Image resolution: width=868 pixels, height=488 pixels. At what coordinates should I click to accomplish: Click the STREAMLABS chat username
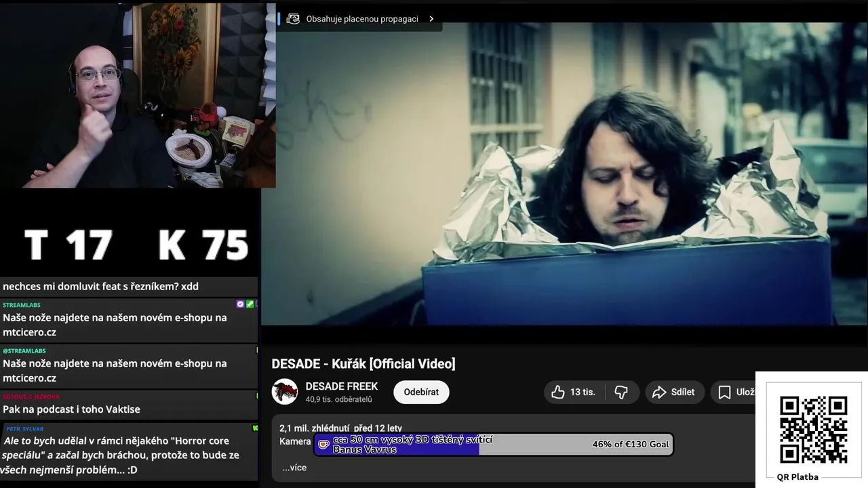(x=22, y=305)
